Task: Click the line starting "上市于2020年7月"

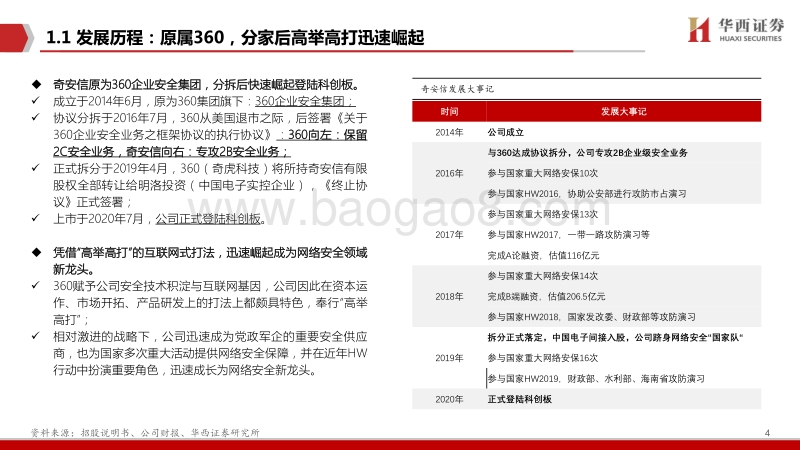Action: [160, 219]
